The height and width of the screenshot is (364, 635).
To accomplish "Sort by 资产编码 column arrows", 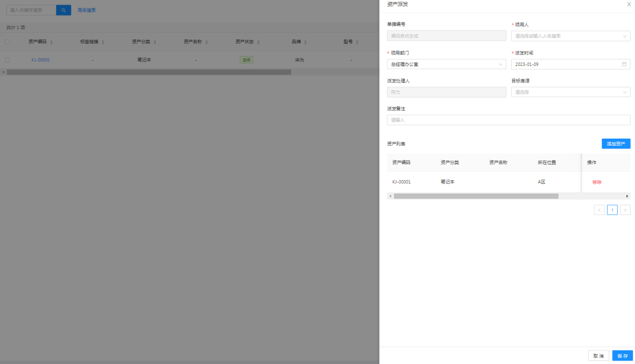I will point(51,42).
